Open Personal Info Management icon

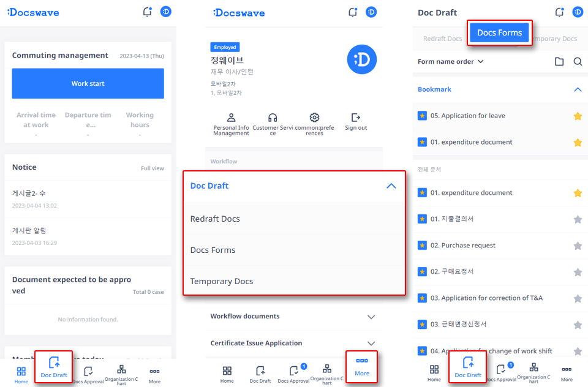pos(231,118)
